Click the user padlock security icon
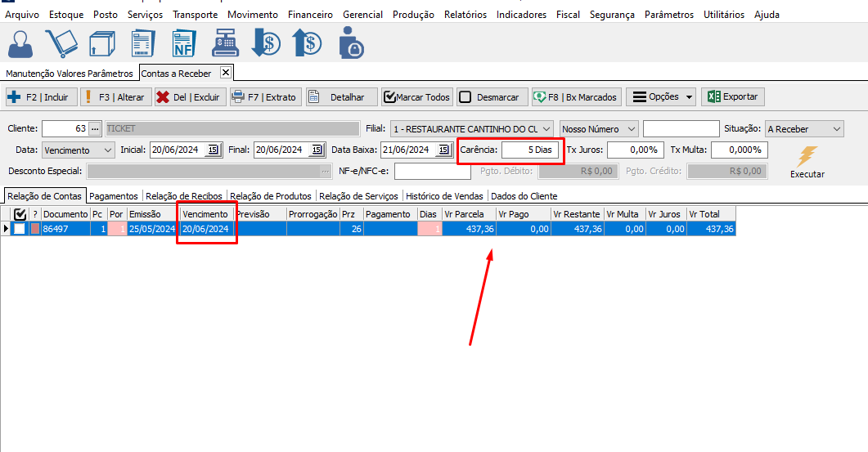This screenshot has height=452, width=868. (350, 44)
